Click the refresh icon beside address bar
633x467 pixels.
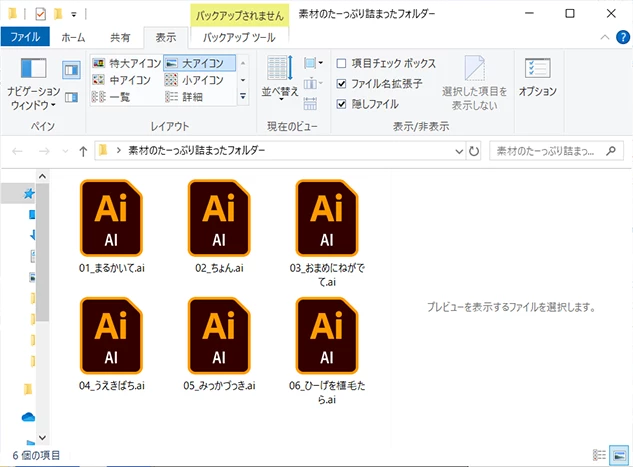point(474,151)
